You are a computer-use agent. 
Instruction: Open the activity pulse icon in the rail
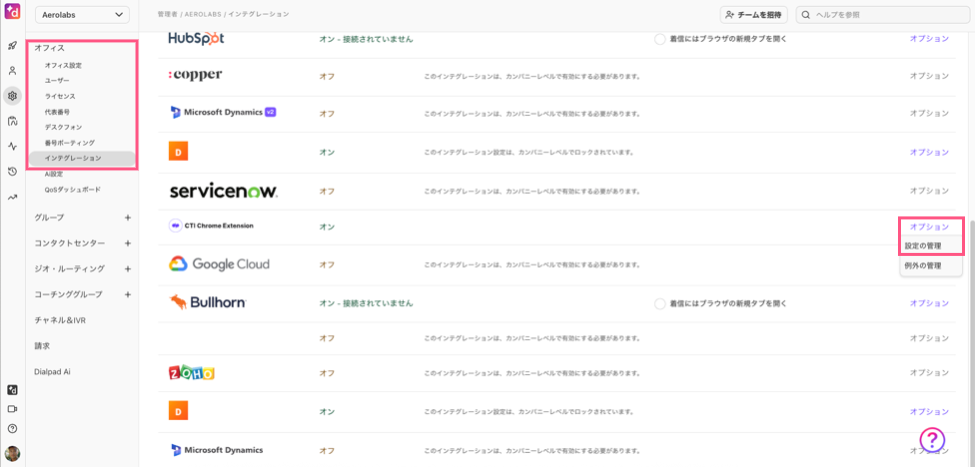[12, 146]
